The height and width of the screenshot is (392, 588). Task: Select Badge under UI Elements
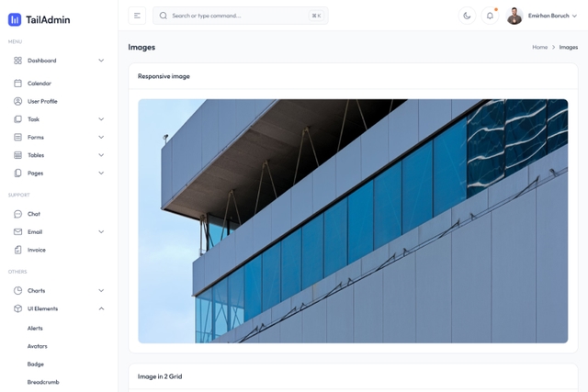coord(36,364)
